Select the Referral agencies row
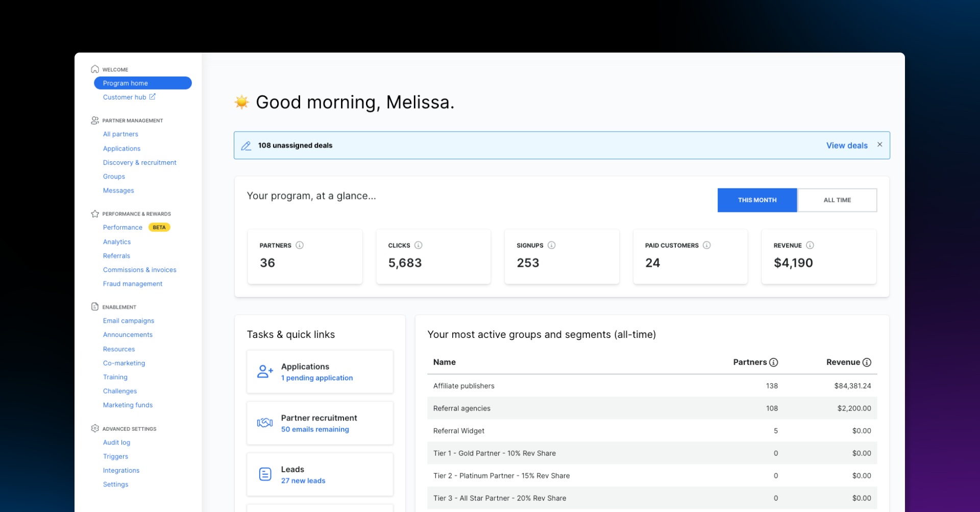This screenshot has height=512, width=980. pos(652,408)
